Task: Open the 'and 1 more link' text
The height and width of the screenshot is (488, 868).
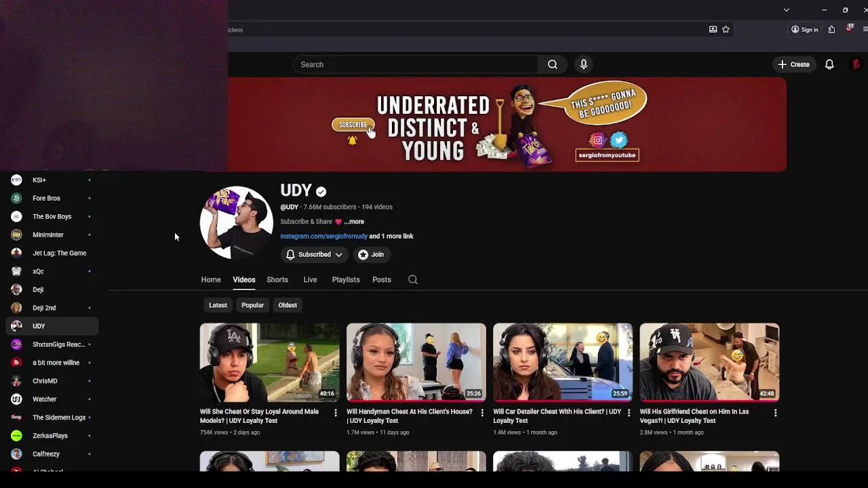Action: (x=391, y=237)
